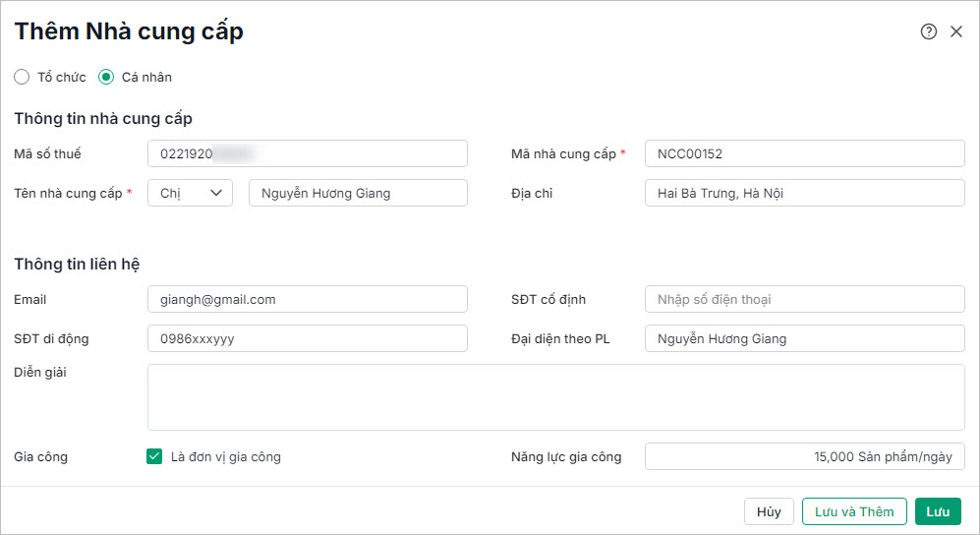Save with the Lưu button
980x535 pixels.
click(938, 511)
